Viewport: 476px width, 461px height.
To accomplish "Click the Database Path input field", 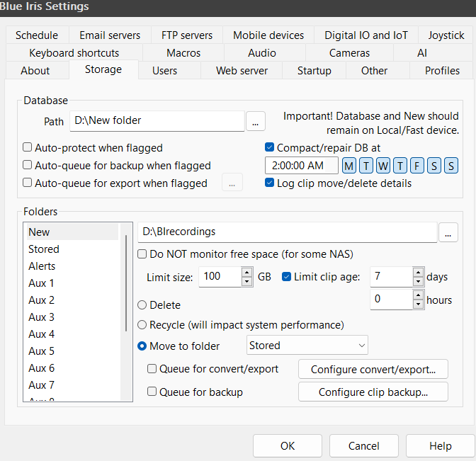I will click(157, 121).
